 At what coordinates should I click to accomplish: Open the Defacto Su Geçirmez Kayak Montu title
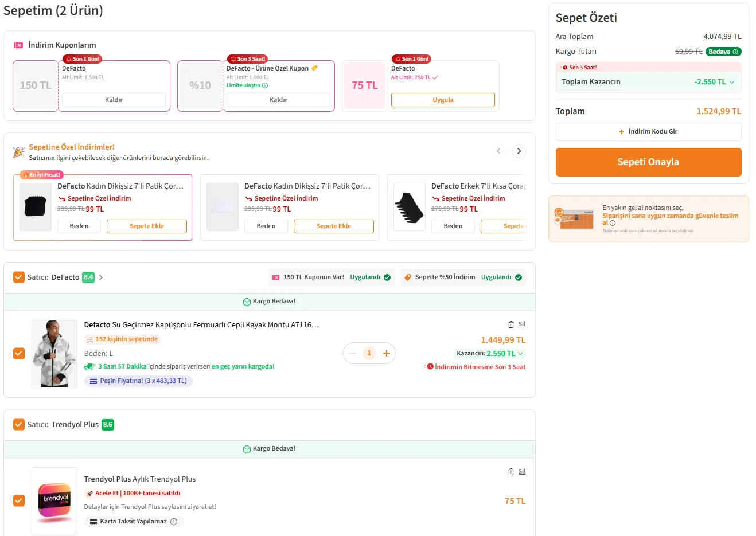click(201, 325)
